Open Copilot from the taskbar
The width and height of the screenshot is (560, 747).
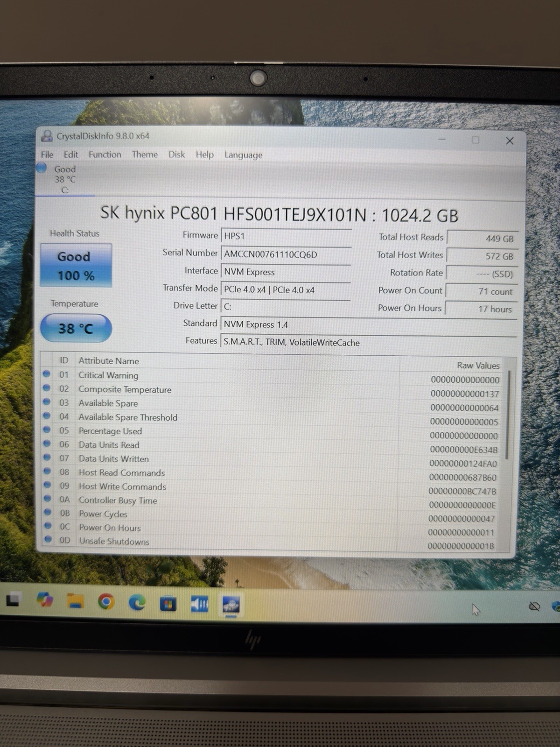[45, 599]
